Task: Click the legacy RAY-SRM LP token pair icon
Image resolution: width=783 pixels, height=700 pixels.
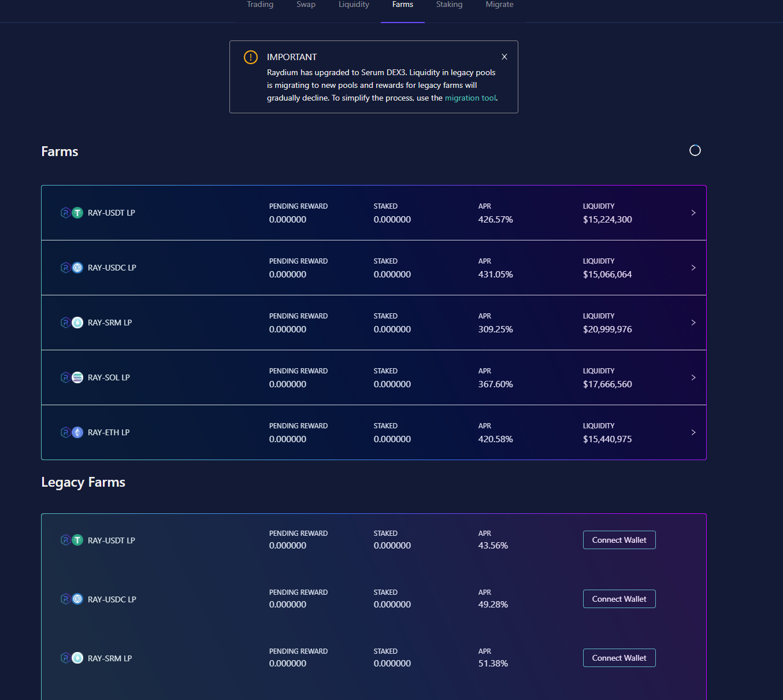Action: [72, 658]
